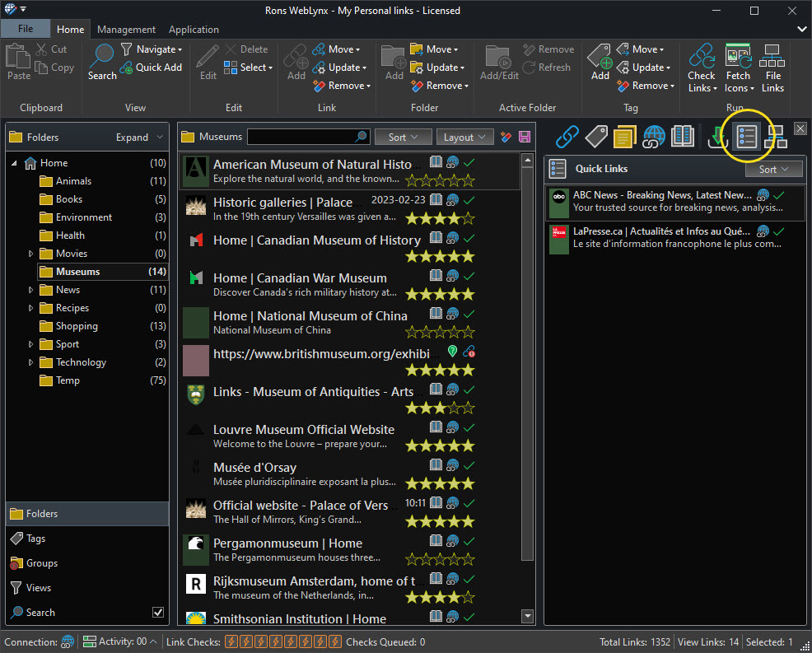812x653 pixels.
Task: Toggle checkmark on Pergamonmuseum row
Action: tap(469, 541)
